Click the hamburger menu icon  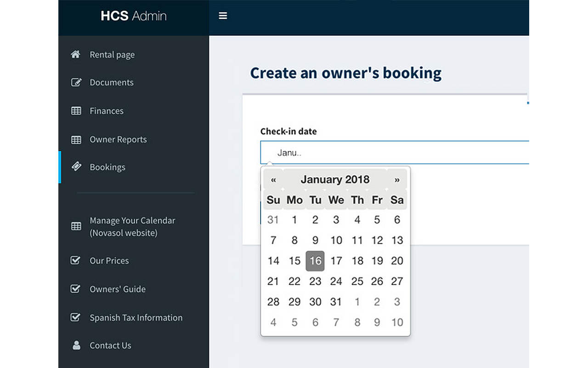[x=223, y=16]
